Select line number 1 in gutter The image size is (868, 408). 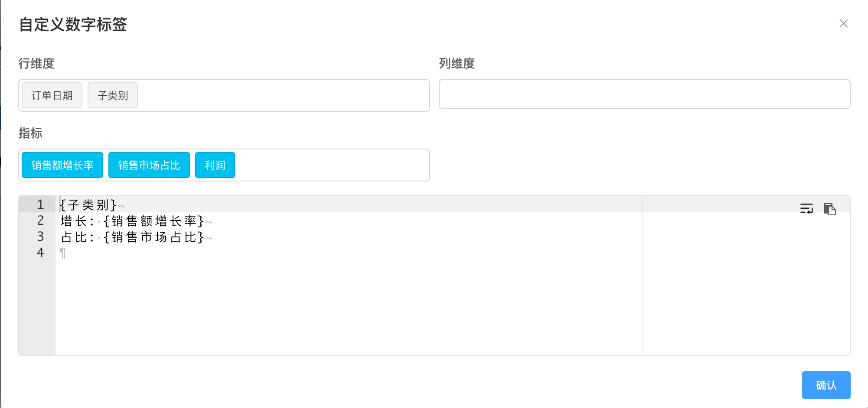pyautogui.click(x=40, y=204)
